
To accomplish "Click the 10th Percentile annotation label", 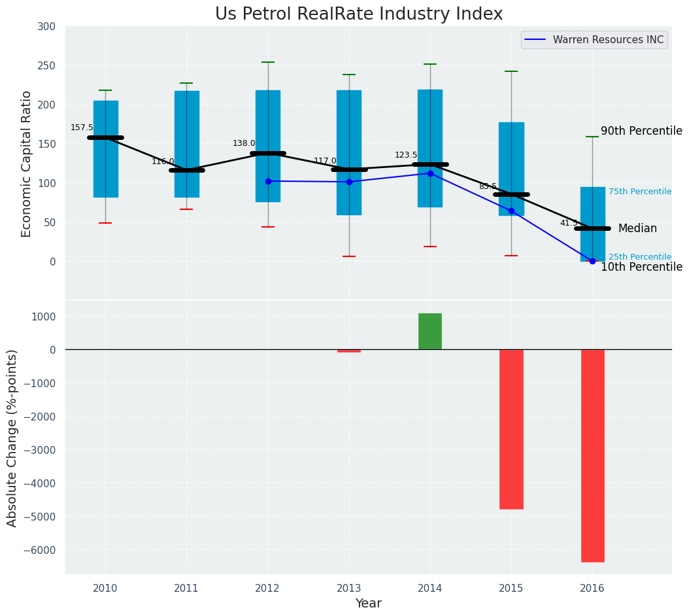I will (x=641, y=267).
